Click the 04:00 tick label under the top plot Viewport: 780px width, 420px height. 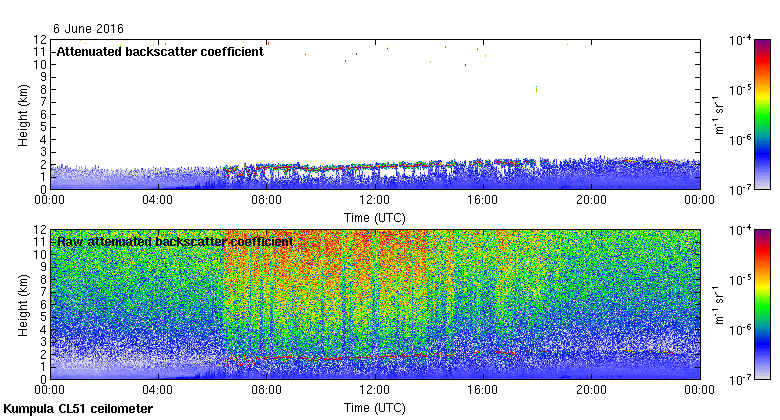click(x=158, y=200)
